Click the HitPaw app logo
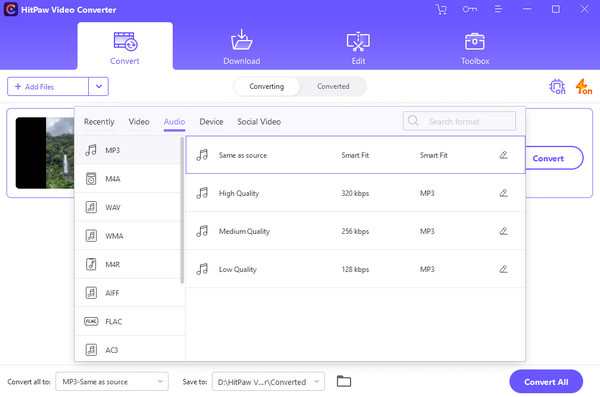Viewport: 600px width, 397px height. pyautogui.click(x=11, y=9)
